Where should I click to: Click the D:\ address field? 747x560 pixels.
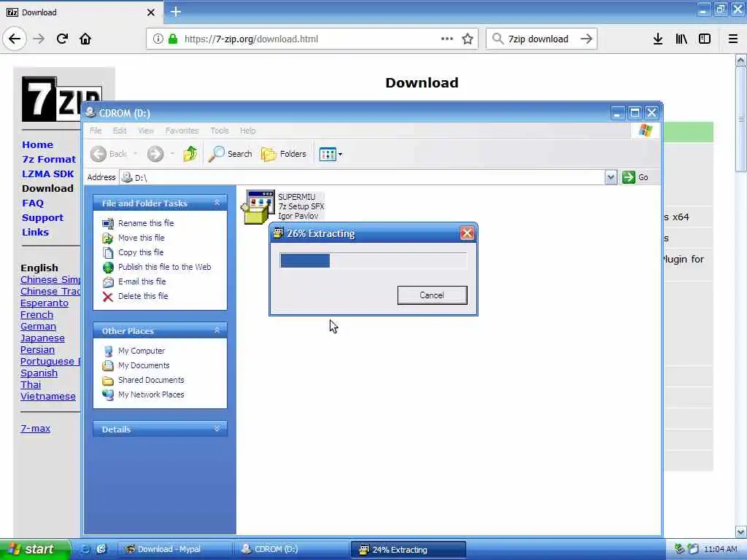[x=362, y=177]
